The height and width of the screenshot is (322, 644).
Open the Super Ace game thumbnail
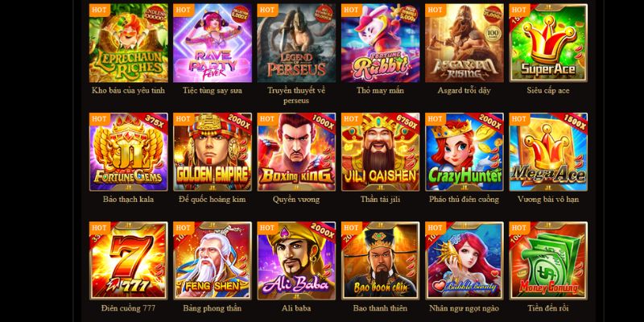tap(548, 43)
